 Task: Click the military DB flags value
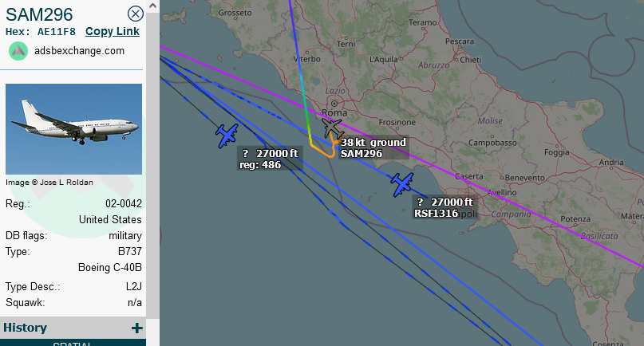[x=125, y=236]
